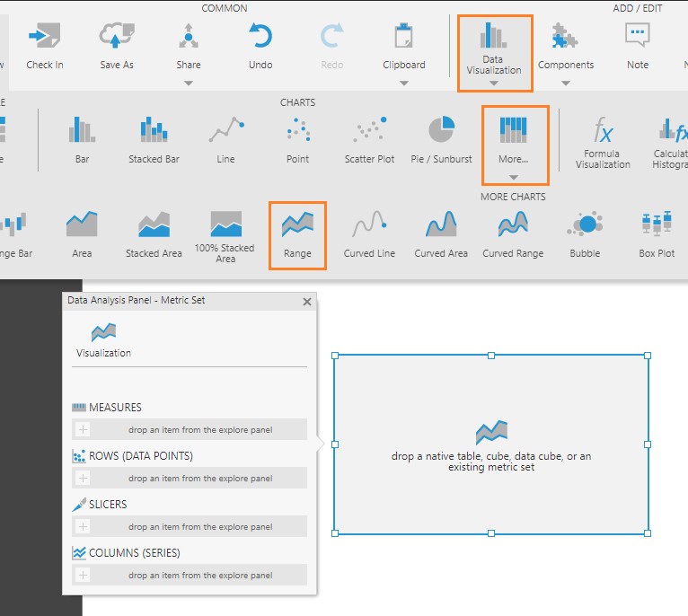Select the Range chart type

point(297,225)
